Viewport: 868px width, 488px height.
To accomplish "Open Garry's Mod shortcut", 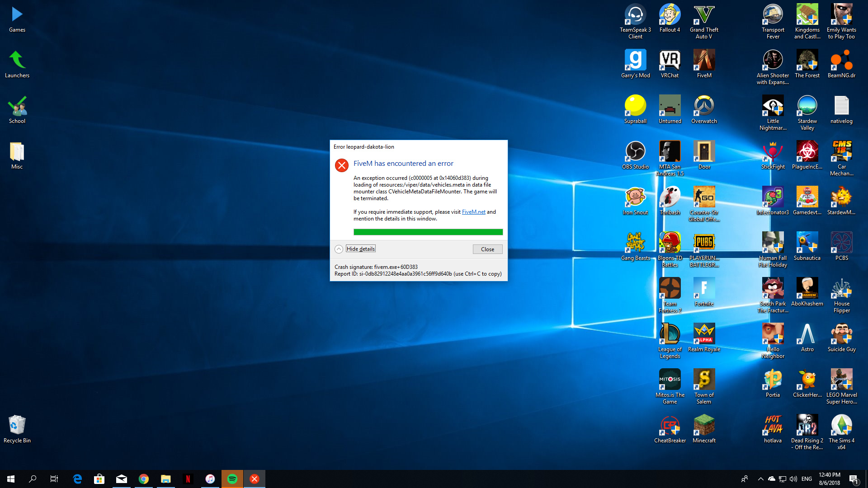I will pos(635,64).
